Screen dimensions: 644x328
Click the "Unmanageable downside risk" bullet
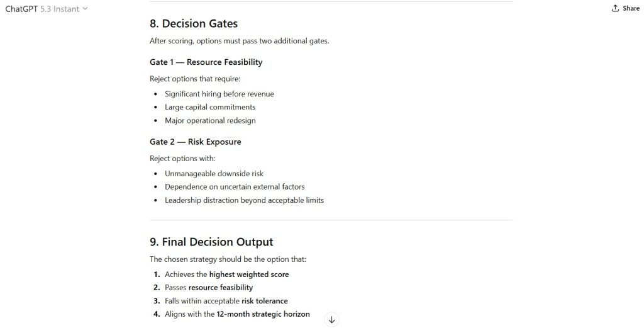coord(214,173)
